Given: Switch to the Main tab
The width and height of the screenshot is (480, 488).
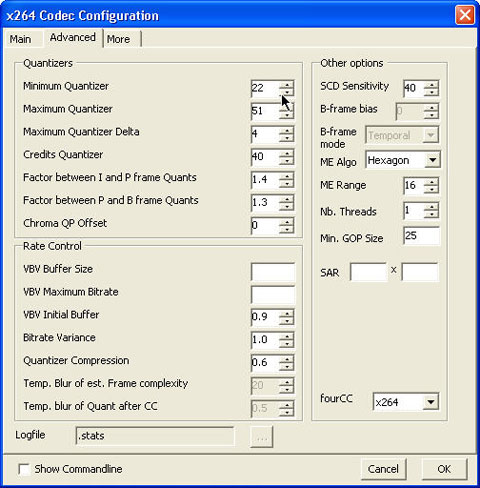Looking at the screenshot, I should [21, 39].
